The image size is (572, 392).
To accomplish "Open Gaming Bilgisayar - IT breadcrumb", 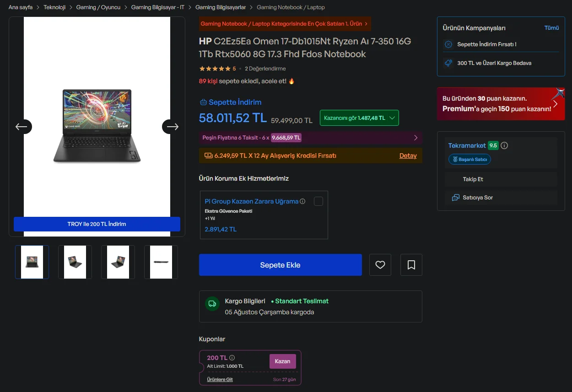I will click(158, 7).
